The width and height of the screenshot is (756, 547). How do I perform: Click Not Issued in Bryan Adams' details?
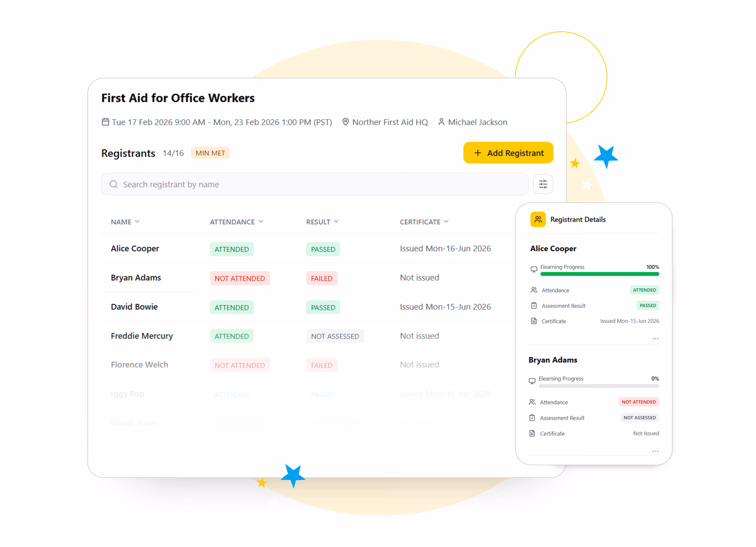coord(646,433)
